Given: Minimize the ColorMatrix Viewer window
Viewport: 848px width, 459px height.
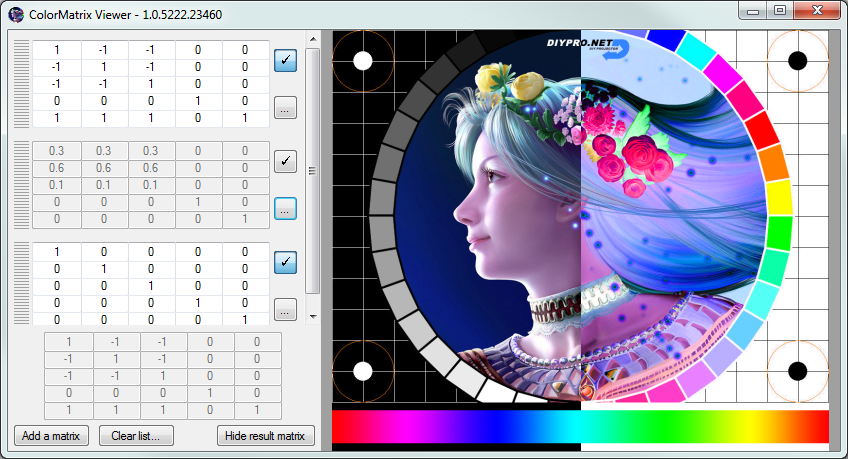Looking at the screenshot, I should [x=753, y=11].
